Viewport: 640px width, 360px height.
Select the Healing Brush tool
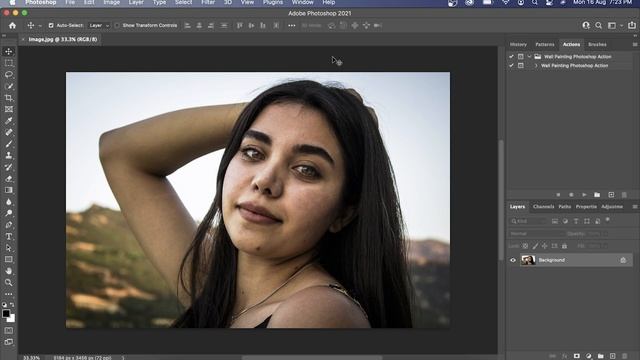click(x=9, y=132)
